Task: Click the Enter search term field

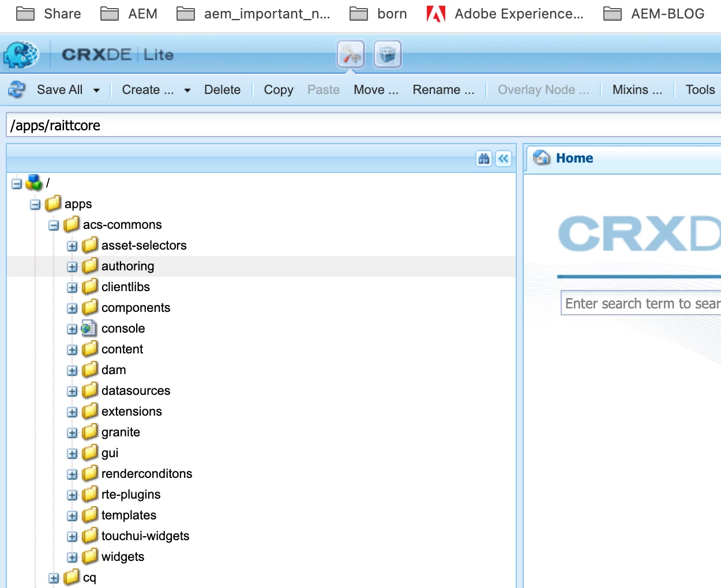Action: coord(641,303)
